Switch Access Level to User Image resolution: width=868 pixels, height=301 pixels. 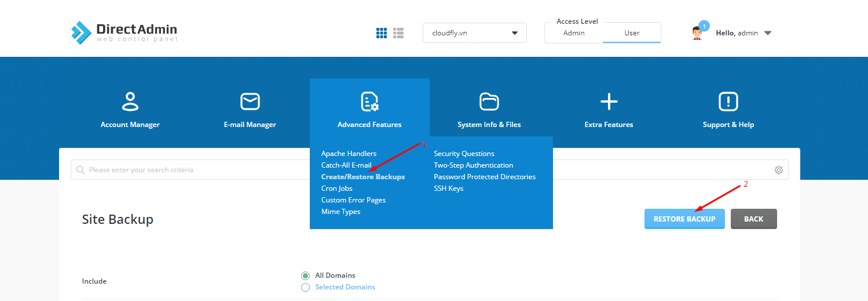point(632,33)
